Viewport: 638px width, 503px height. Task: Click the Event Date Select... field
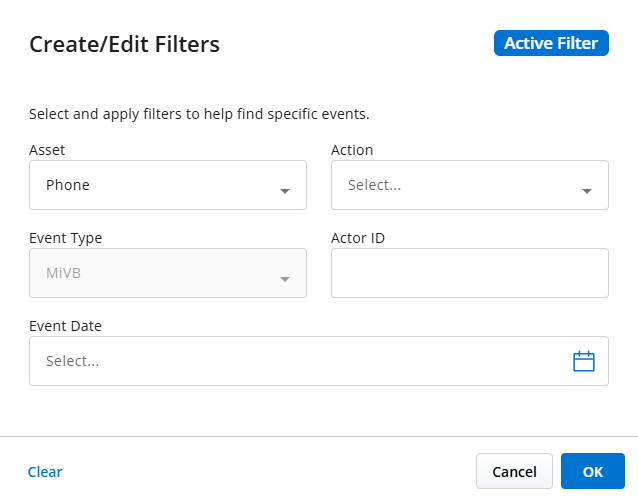coord(319,361)
